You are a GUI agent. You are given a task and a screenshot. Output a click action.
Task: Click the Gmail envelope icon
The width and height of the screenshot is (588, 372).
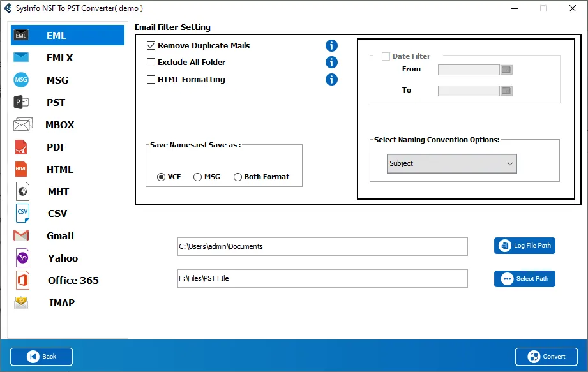coord(21,235)
